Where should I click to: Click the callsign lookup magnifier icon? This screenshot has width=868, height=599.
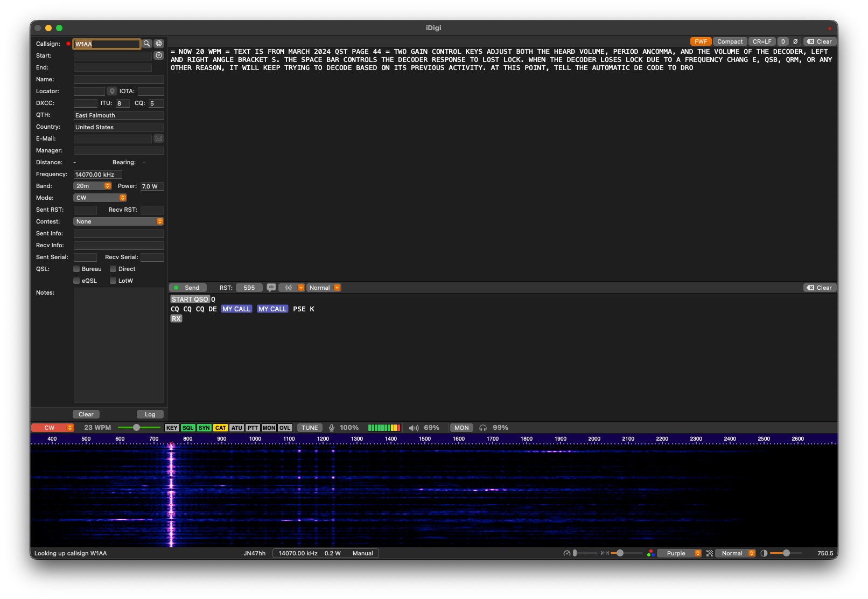pyautogui.click(x=146, y=44)
